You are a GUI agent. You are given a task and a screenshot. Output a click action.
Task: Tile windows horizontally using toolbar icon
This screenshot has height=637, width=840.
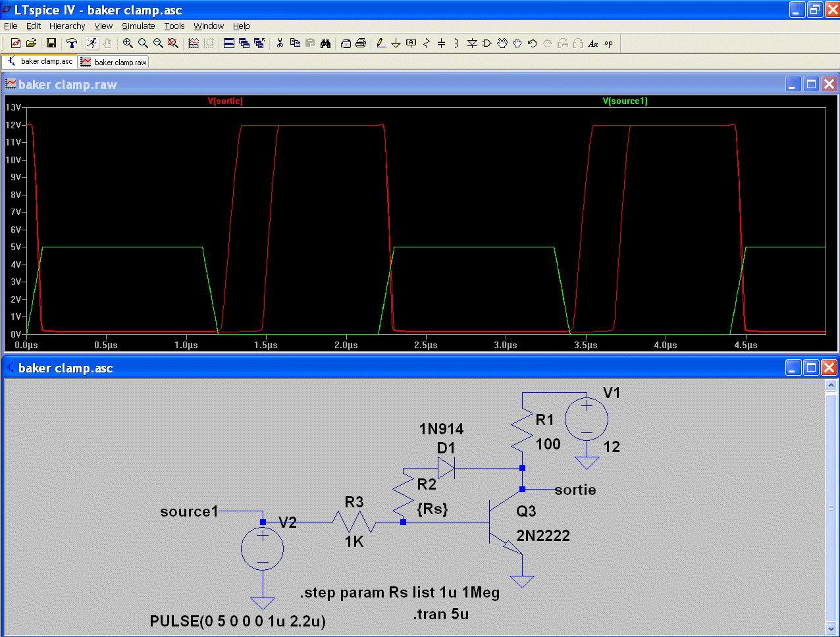[229, 43]
